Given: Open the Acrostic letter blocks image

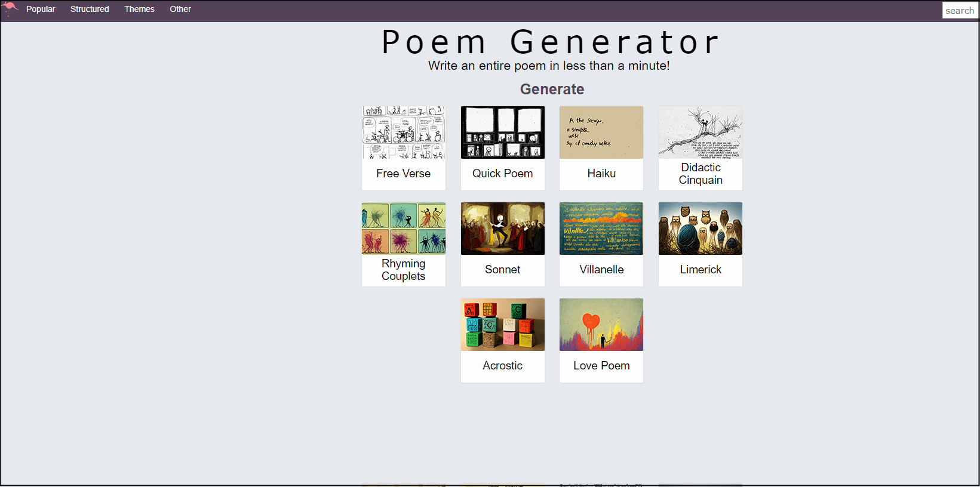Looking at the screenshot, I should 502,325.
